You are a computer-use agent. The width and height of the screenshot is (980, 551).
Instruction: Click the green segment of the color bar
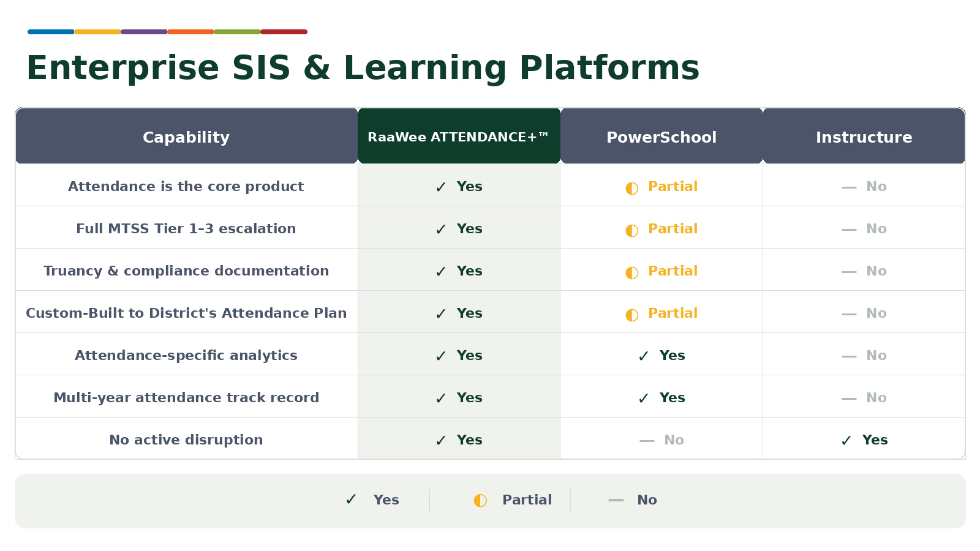(x=237, y=32)
